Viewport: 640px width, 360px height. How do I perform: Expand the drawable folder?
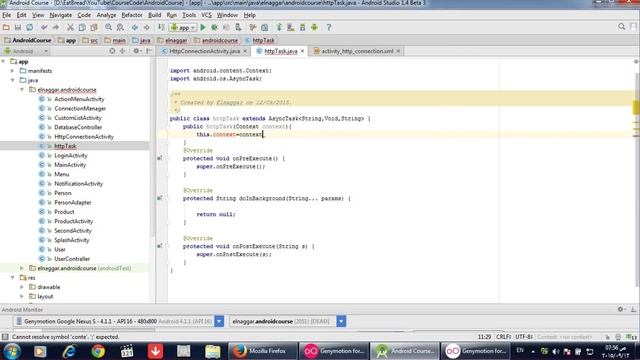tap(22, 287)
